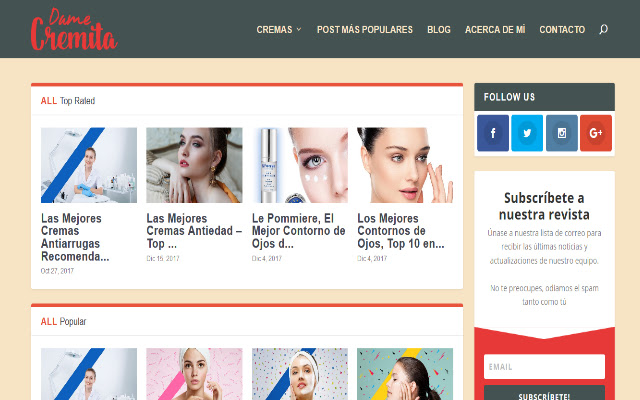Expand the CREMAS dropdown menu

point(279,30)
